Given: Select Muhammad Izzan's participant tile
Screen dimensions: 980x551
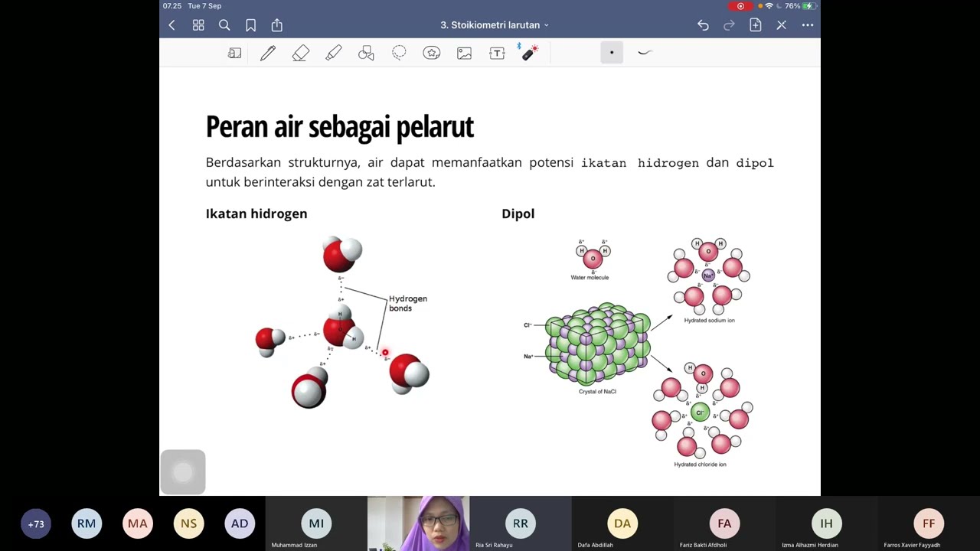Looking at the screenshot, I should [316, 523].
